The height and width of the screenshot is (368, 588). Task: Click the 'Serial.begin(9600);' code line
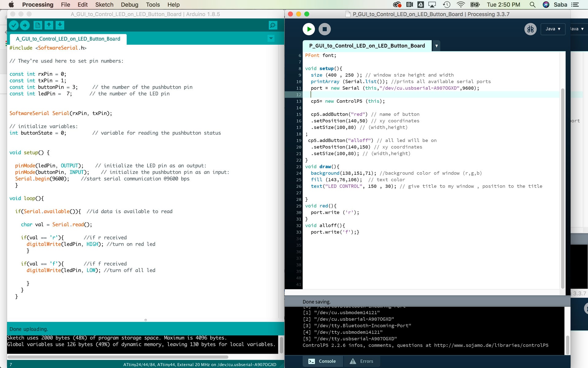[x=42, y=179]
